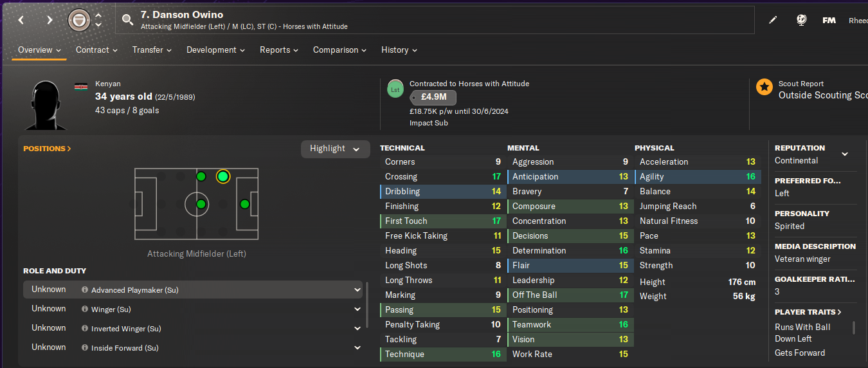Click the Player Traits heading link
Viewport: 868px width, 368px height.
coord(809,312)
